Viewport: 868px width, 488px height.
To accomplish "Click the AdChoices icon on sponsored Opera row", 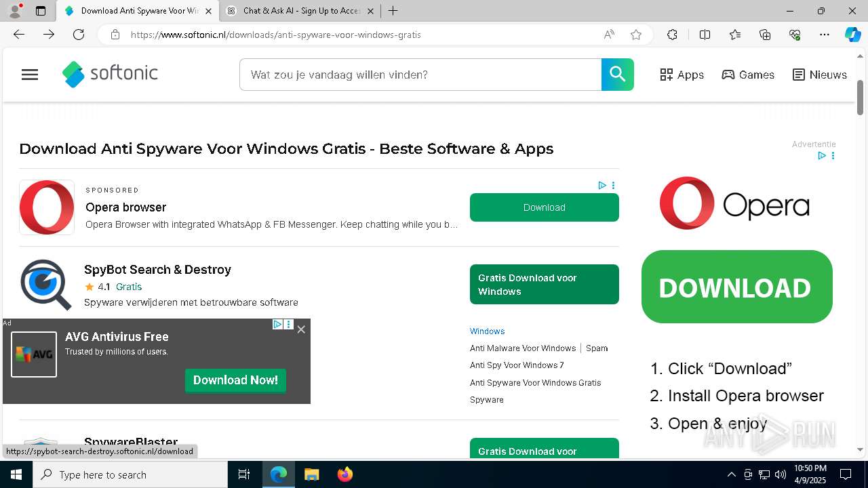I will point(601,185).
